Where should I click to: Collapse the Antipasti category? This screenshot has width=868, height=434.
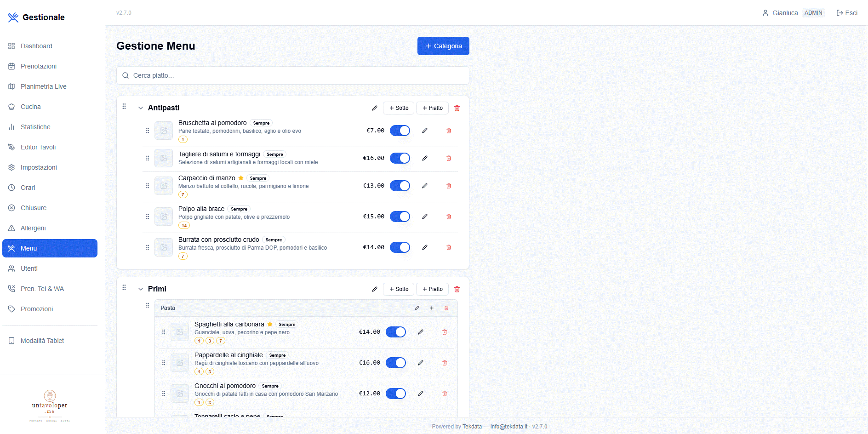click(141, 108)
